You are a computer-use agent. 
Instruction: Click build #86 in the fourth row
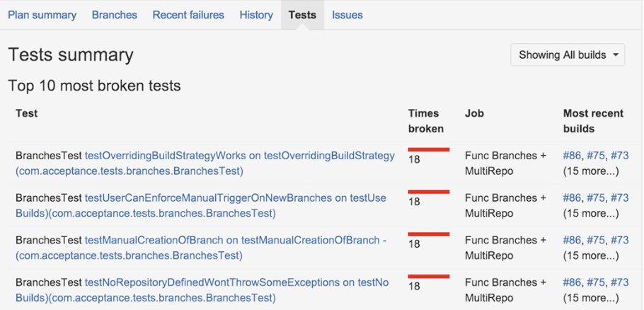coord(573,283)
